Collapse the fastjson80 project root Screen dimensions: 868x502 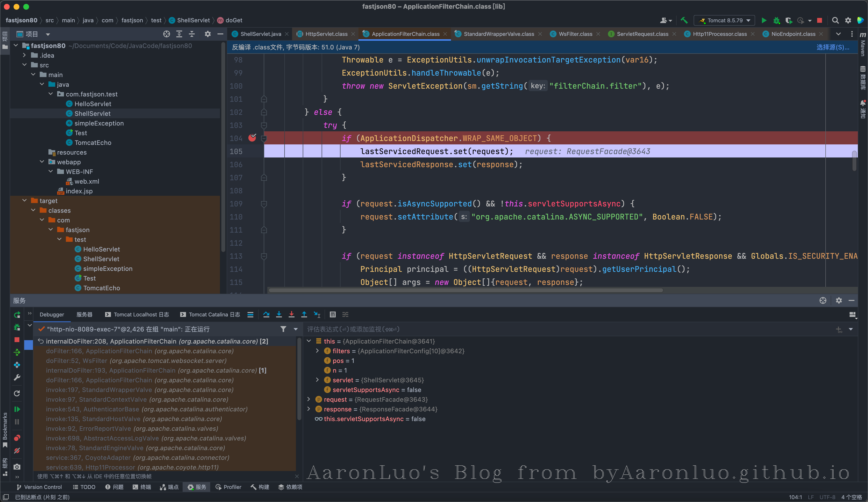[x=16, y=46]
